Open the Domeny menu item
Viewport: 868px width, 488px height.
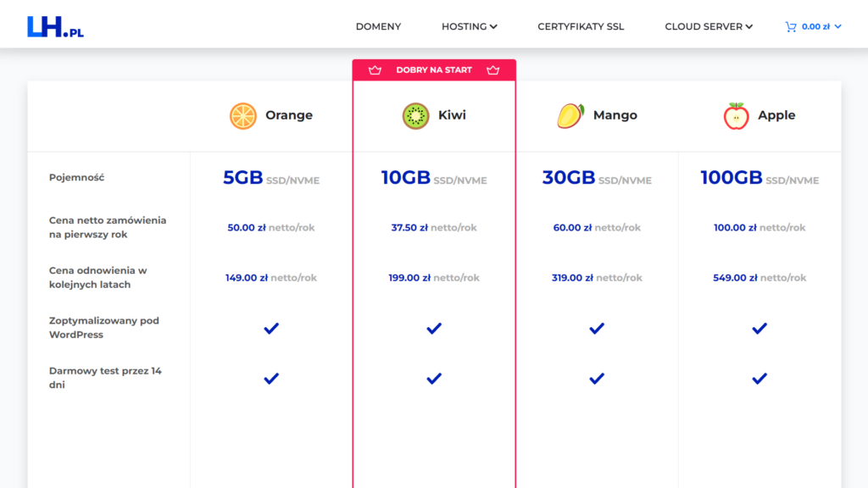click(x=378, y=26)
